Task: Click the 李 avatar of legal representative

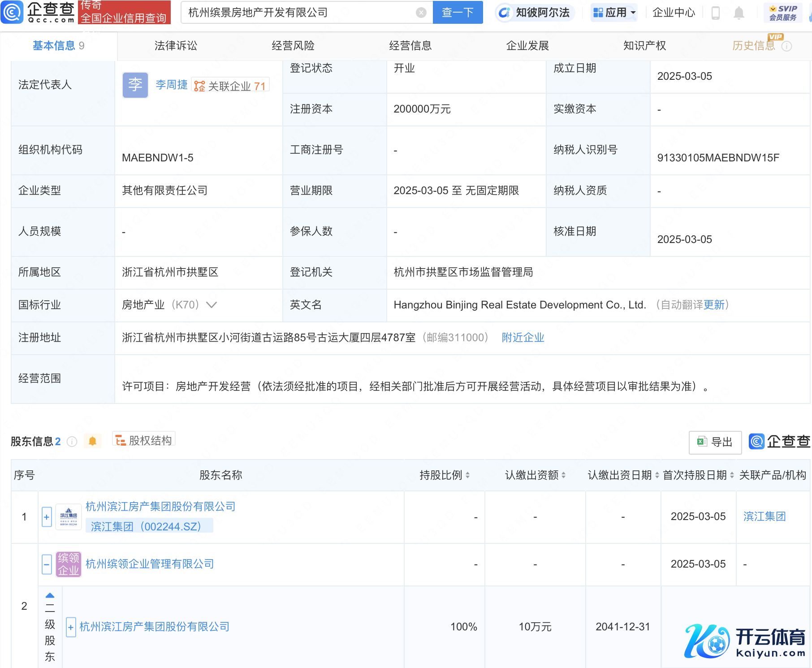Action: click(x=135, y=85)
